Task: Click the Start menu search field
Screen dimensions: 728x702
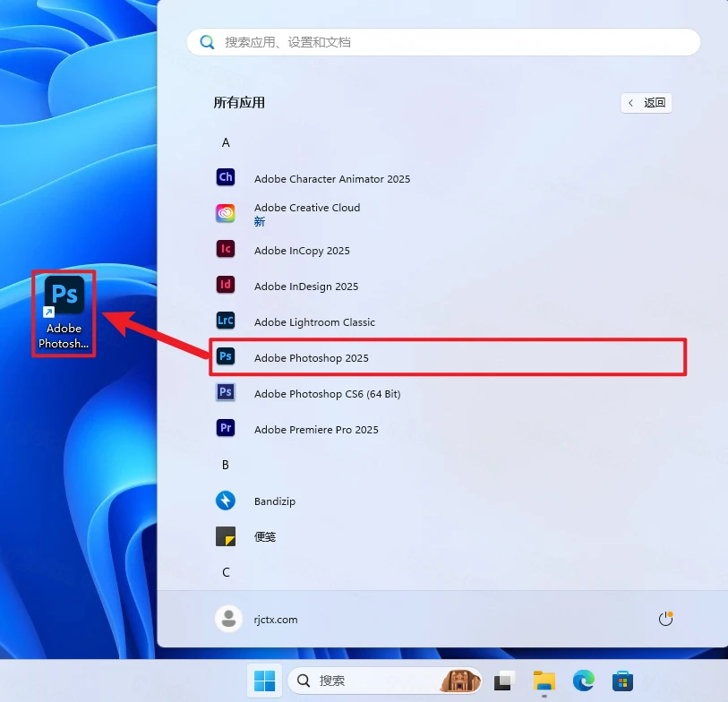Action: coord(442,41)
